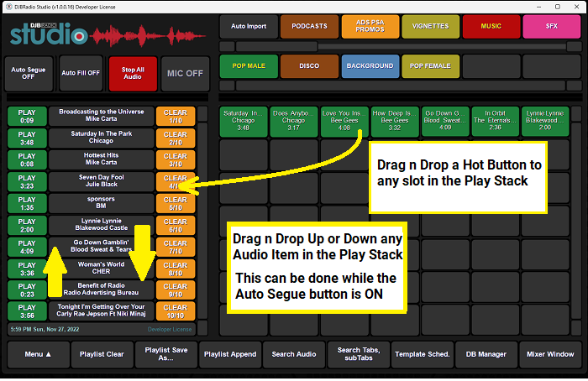This screenshot has width=588, height=381.
Task: Trigger Saturday In... Chicago hot button
Action: point(244,122)
